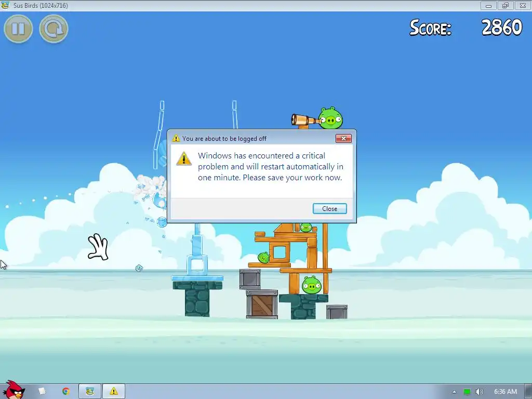This screenshot has width=532, height=399.
Task: Pause the game with the pause button
Action: (18, 29)
